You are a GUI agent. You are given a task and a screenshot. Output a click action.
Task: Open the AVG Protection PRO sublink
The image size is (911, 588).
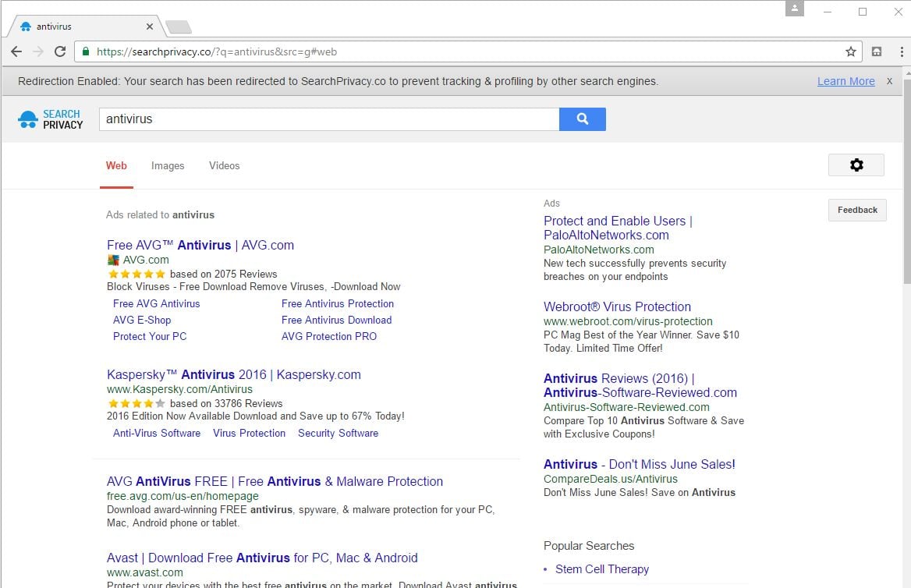pos(329,336)
